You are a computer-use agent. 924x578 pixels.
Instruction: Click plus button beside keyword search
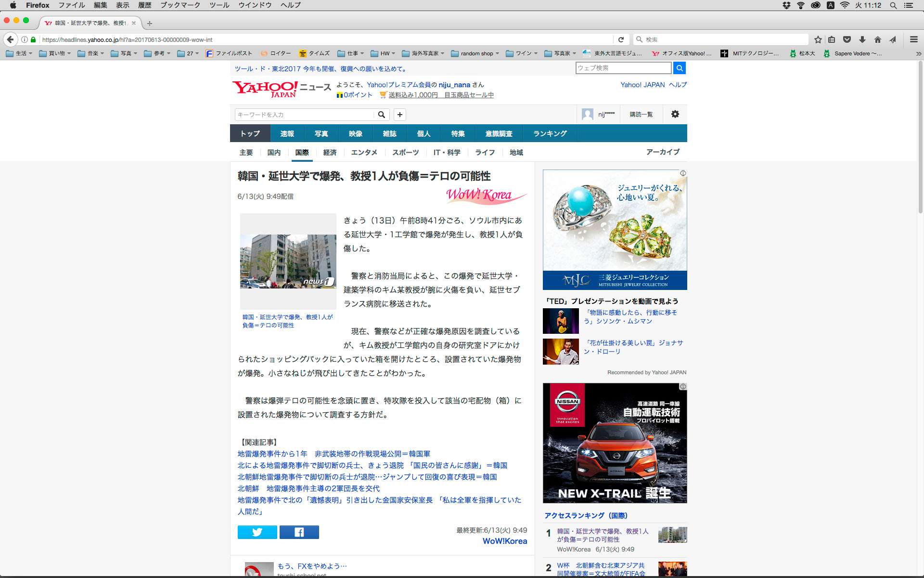point(399,115)
